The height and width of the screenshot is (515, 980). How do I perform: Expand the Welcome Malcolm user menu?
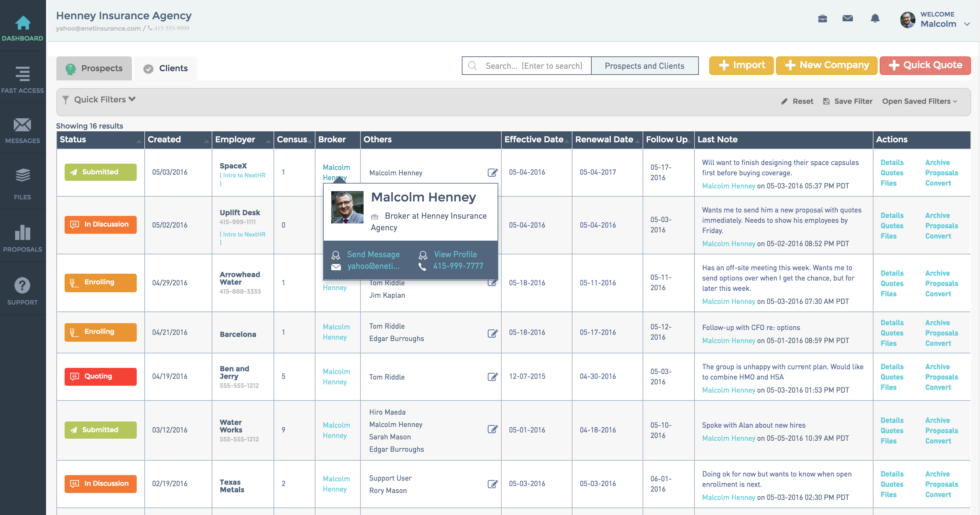[967, 24]
